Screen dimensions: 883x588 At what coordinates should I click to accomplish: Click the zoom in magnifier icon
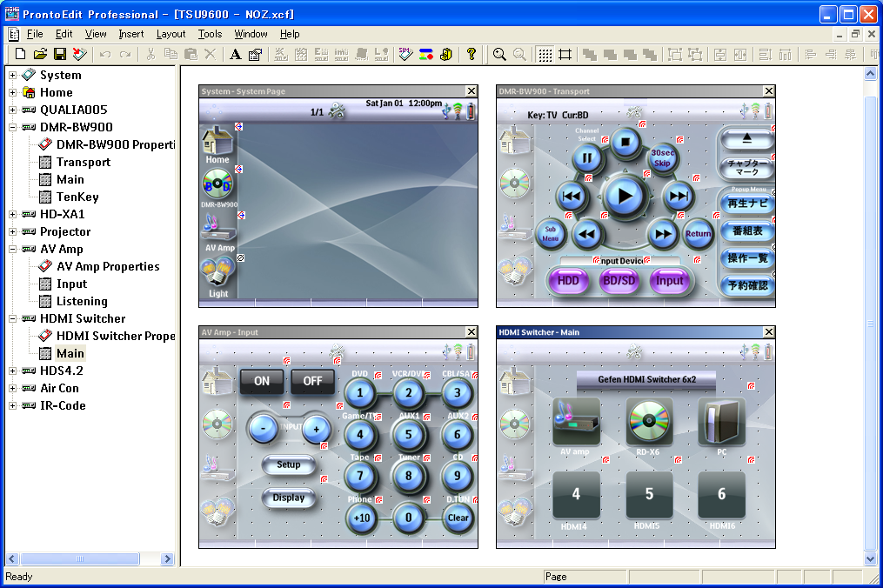pyautogui.click(x=499, y=55)
